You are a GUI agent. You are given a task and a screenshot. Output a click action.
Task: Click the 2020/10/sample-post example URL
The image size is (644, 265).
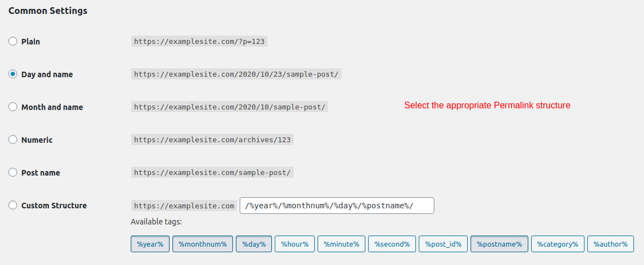(230, 107)
